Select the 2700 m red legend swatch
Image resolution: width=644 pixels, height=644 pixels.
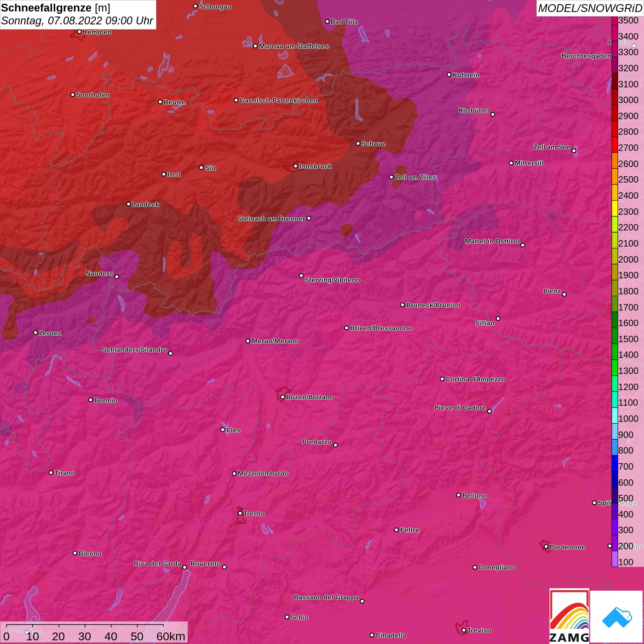pyautogui.click(x=615, y=144)
